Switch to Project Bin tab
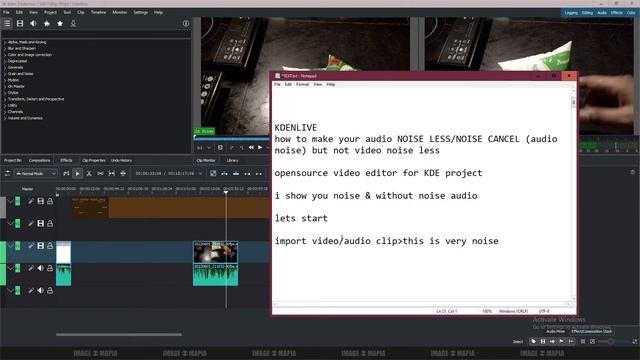640x360 pixels. coord(13,160)
